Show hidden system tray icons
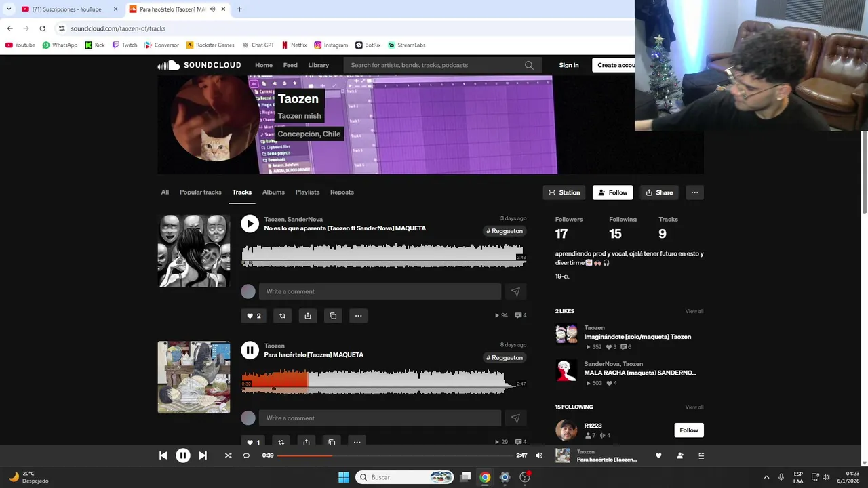This screenshot has height=488, width=868. click(x=766, y=477)
